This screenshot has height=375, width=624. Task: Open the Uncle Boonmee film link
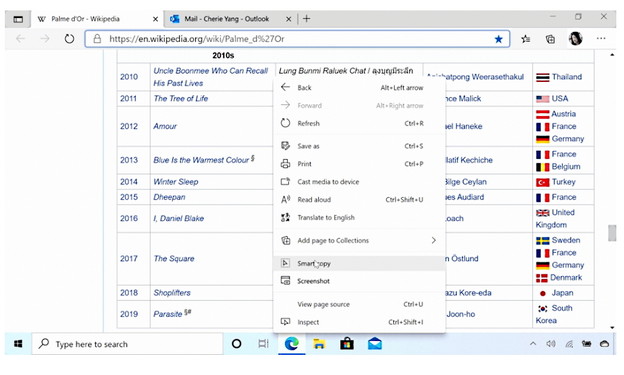pyautogui.click(x=211, y=77)
